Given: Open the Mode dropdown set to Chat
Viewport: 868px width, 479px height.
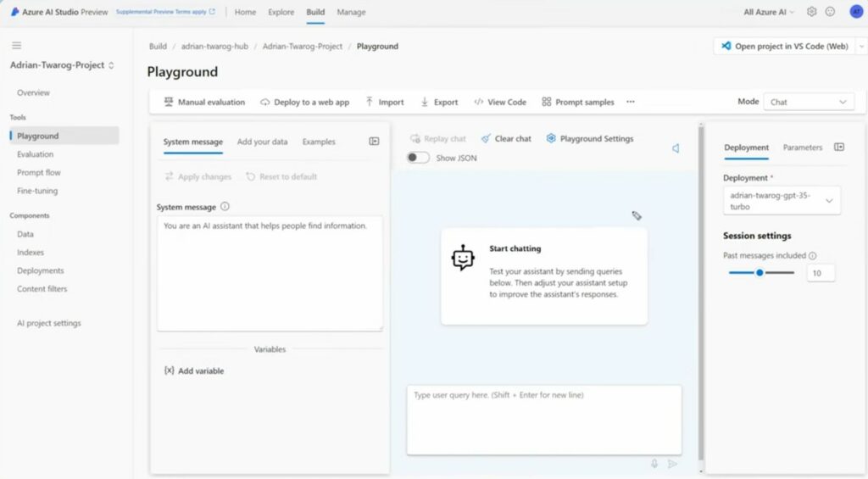Looking at the screenshot, I should tap(808, 102).
